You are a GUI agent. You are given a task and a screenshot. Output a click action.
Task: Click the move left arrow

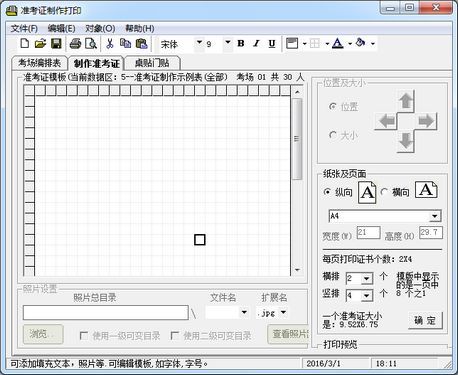pyautogui.click(x=387, y=121)
